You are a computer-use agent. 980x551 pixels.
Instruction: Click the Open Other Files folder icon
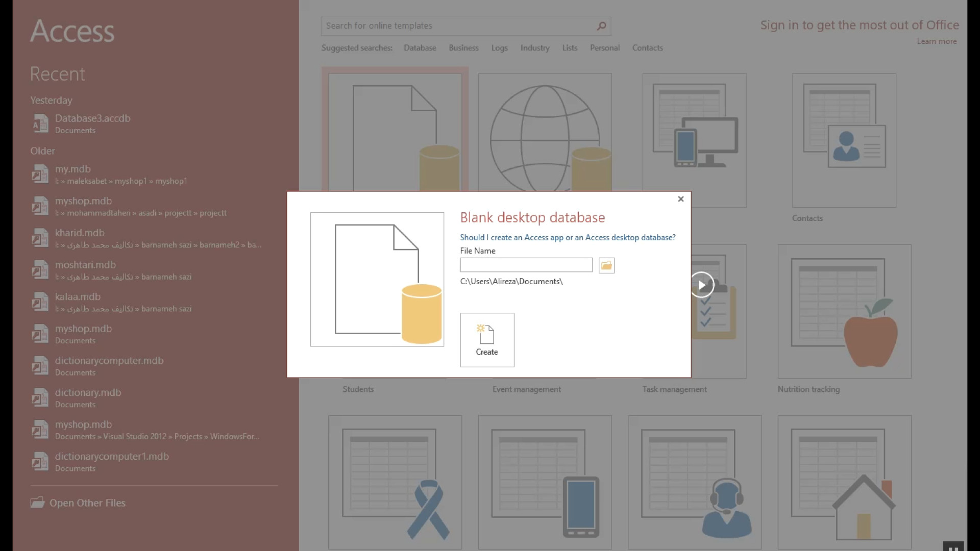(x=37, y=503)
